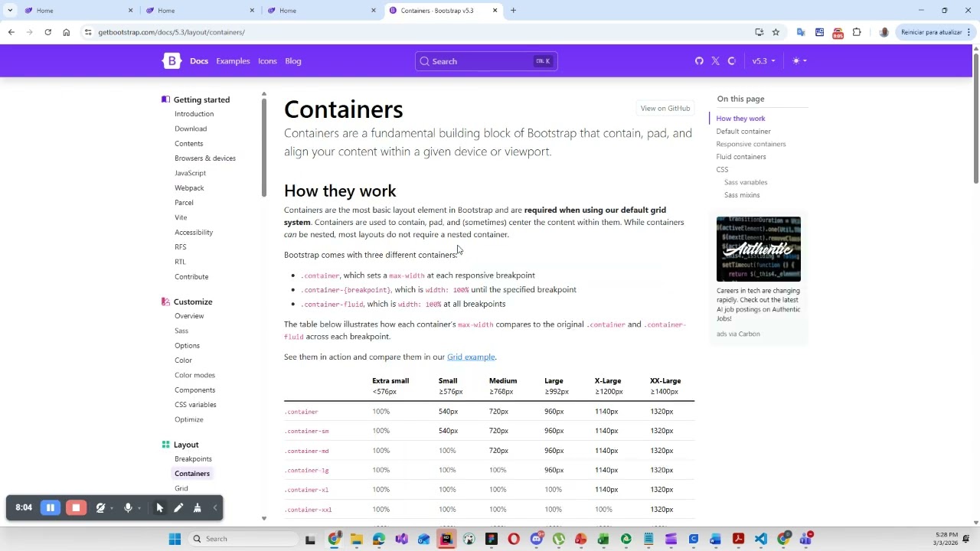This screenshot has height=551, width=980.
Task: Select the recorder cursor tool
Action: (x=159, y=508)
